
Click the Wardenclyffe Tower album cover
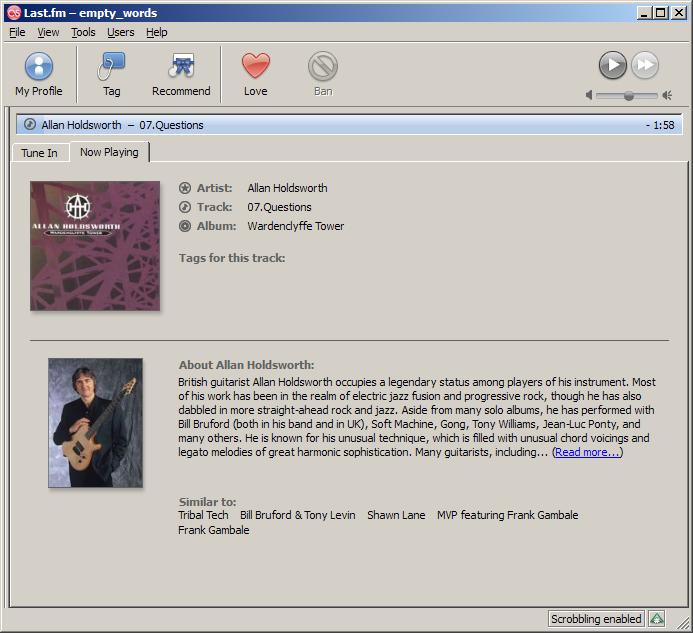[95, 246]
